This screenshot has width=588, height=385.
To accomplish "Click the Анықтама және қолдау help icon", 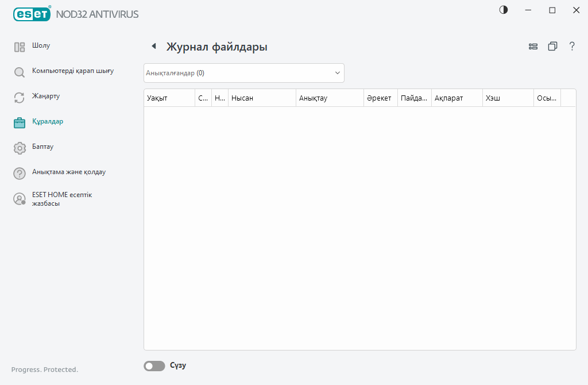I will [x=19, y=172].
